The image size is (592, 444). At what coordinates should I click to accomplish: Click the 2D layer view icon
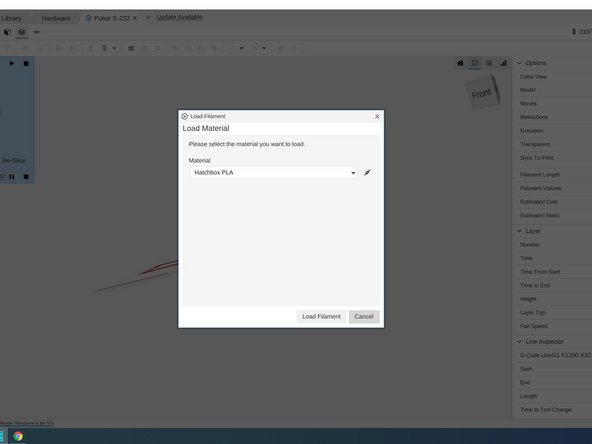[x=475, y=63]
